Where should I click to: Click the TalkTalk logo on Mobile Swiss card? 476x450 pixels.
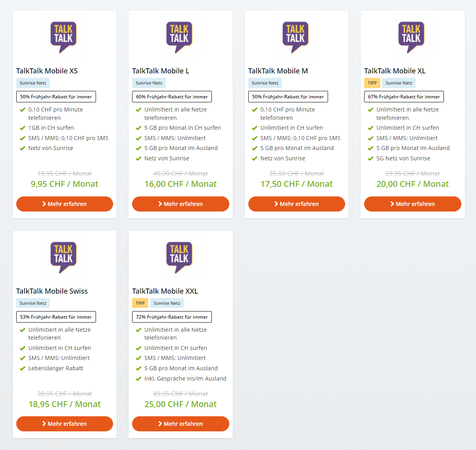point(63,257)
